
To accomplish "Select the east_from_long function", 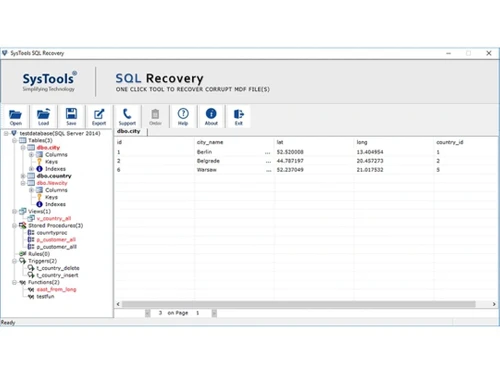I will (56, 289).
